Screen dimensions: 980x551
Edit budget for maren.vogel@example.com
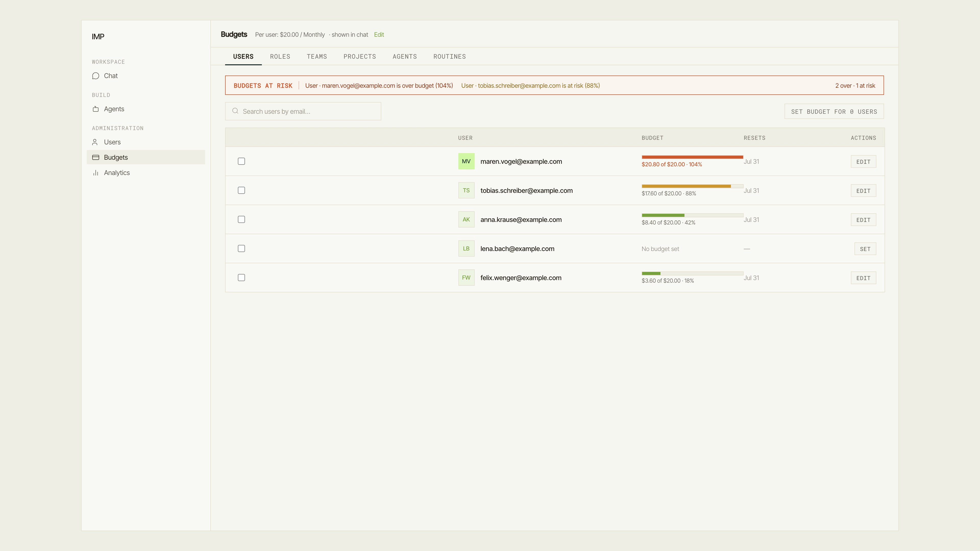[x=863, y=162]
